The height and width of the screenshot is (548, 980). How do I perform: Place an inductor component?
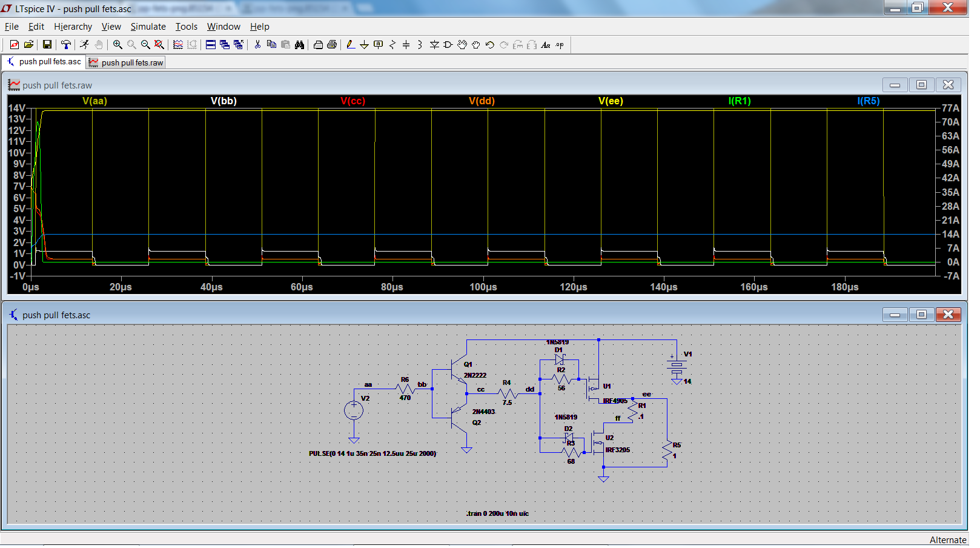(420, 45)
